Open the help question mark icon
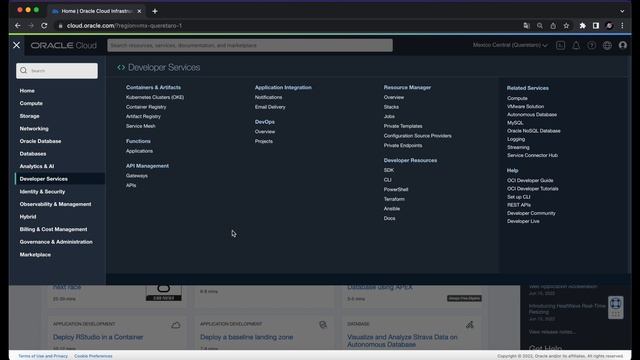This screenshot has height=360, width=640. tap(591, 45)
